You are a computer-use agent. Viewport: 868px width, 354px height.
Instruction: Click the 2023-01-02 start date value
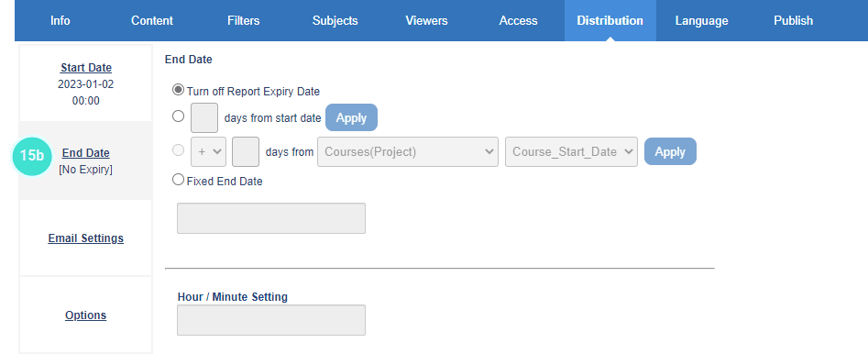tap(86, 84)
